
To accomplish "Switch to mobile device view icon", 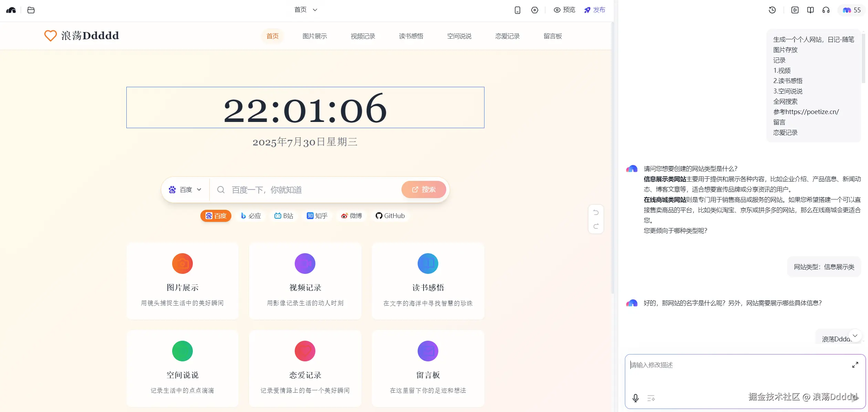I will coord(517,10).
